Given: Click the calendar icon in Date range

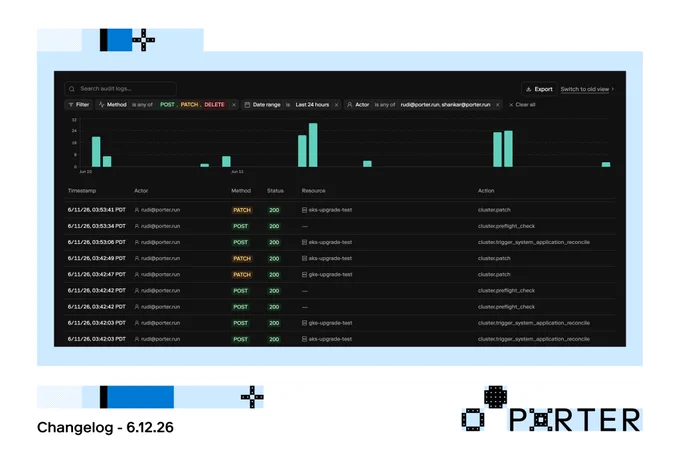Looking at the screenshot, I should (247, 105).
